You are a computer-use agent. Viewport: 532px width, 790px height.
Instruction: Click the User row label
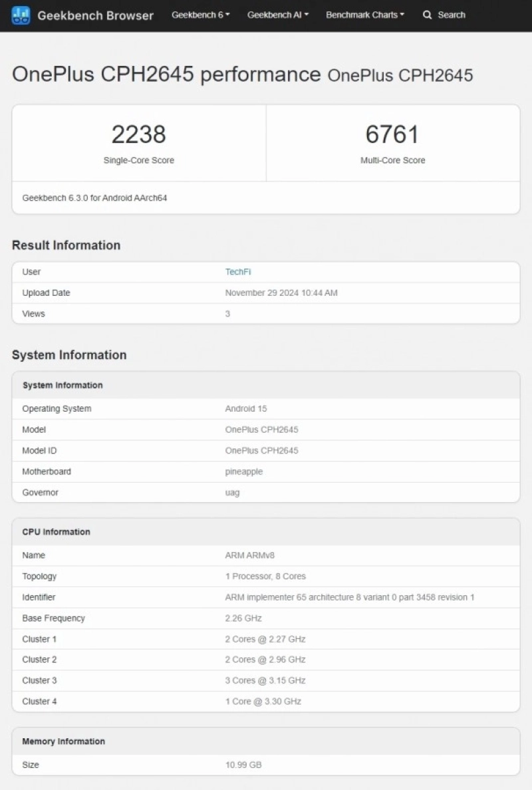[31, 272]
